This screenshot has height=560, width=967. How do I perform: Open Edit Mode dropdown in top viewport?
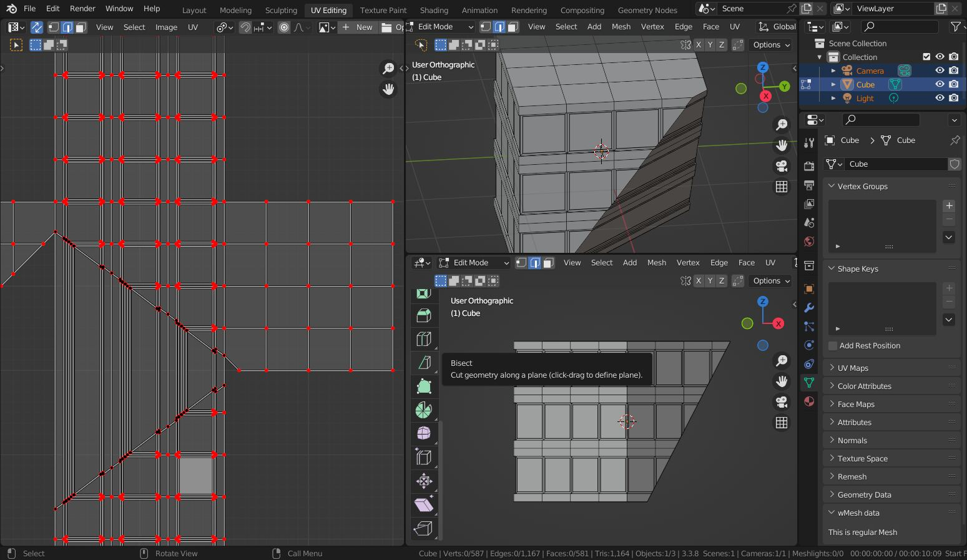[x=439, y=27]
